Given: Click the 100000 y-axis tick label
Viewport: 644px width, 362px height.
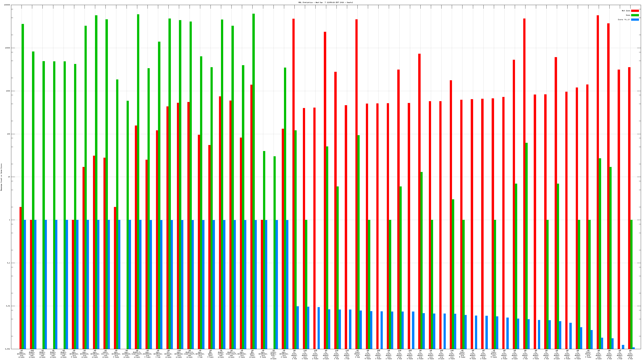Looking at the screenshot, I should coord(7,5).
